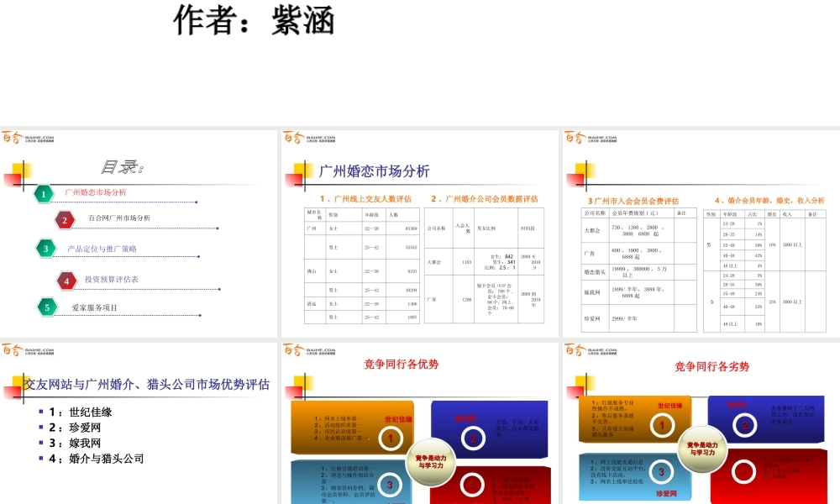Viewport: 840px width, 504px height.
Task: Click 世纪佳缘 label on the 各优势 slide
Action: point(398,419)
